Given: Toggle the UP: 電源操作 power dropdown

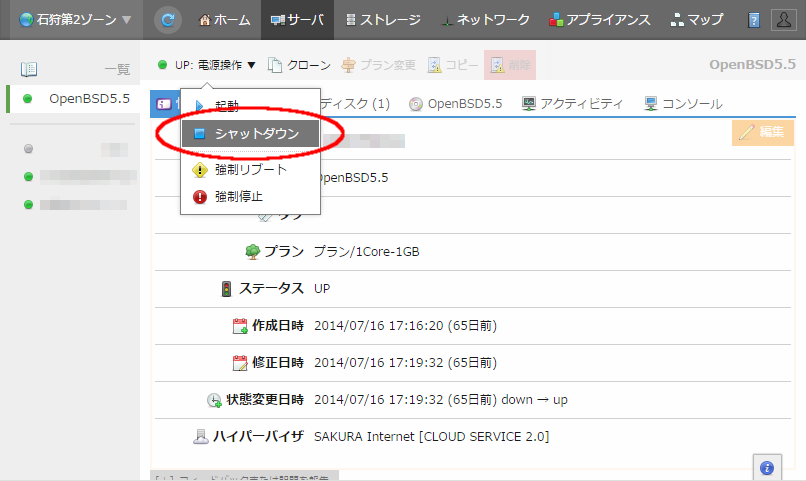Looking at the screenshot, I should point(207,66).
